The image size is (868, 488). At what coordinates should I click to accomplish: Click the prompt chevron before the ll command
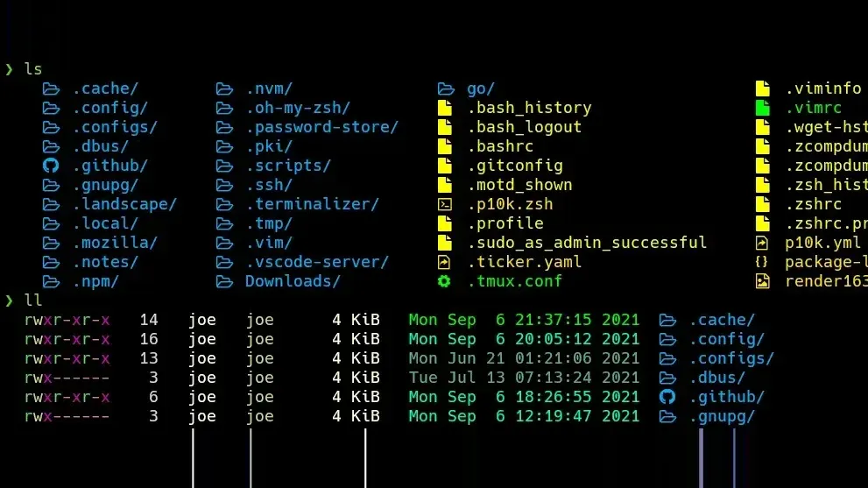[x=9, y=301]
